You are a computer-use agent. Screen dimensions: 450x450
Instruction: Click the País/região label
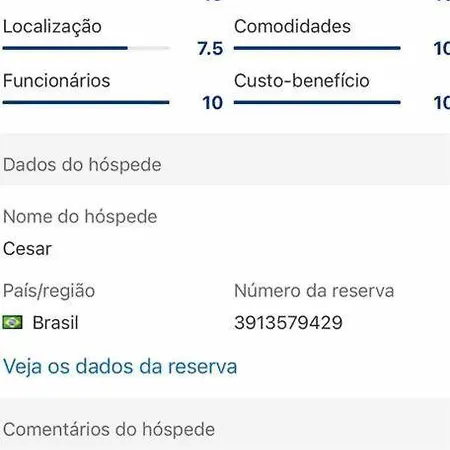[49, 291]
